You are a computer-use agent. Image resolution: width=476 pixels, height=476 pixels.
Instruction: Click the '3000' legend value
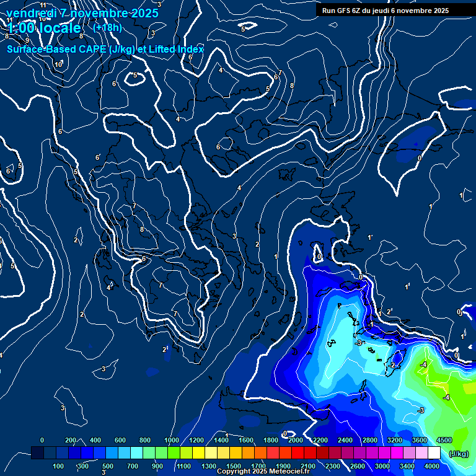(382, 466)
